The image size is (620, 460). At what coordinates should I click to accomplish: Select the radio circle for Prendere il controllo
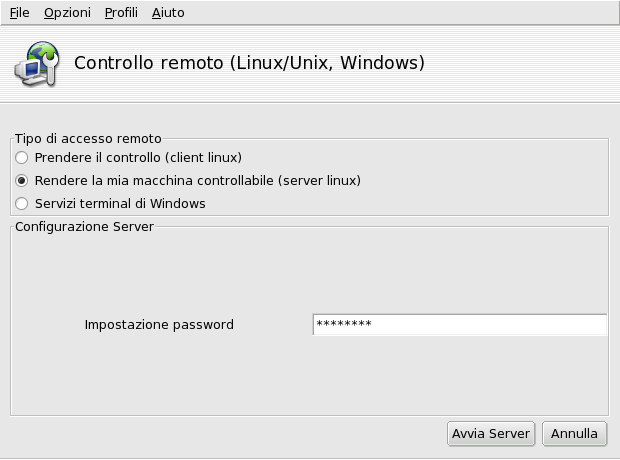pos(22,158)
